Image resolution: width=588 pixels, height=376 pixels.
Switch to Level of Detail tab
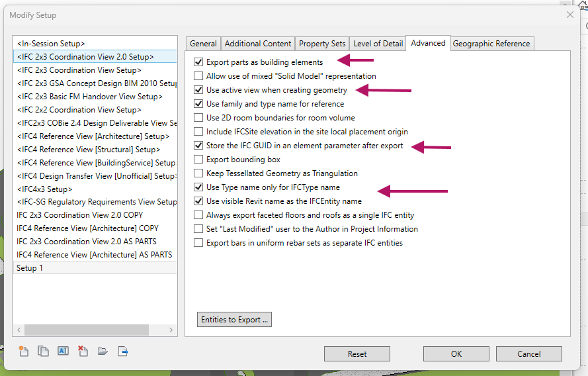378,44
